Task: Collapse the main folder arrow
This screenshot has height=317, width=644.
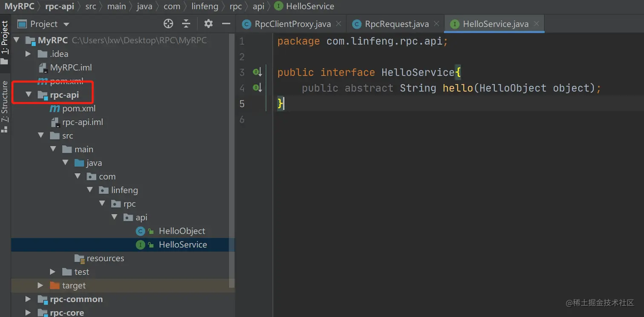Action: tap(53, 150)
